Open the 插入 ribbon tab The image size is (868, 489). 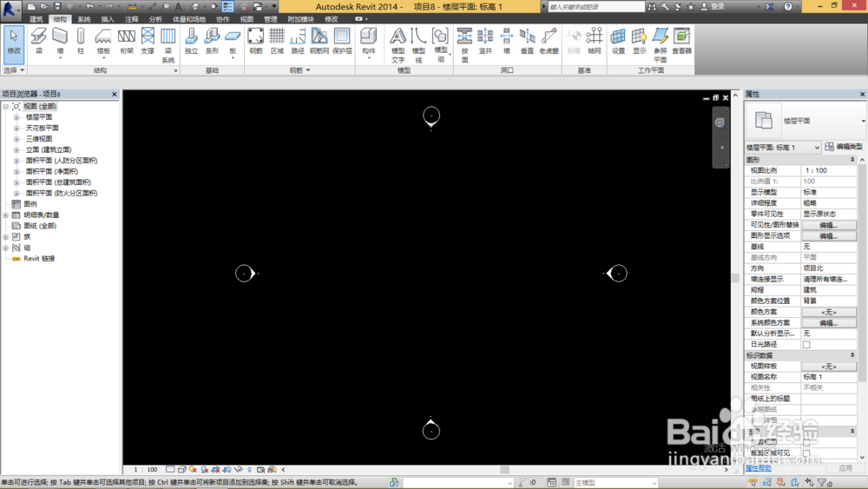tap(108, 19)
